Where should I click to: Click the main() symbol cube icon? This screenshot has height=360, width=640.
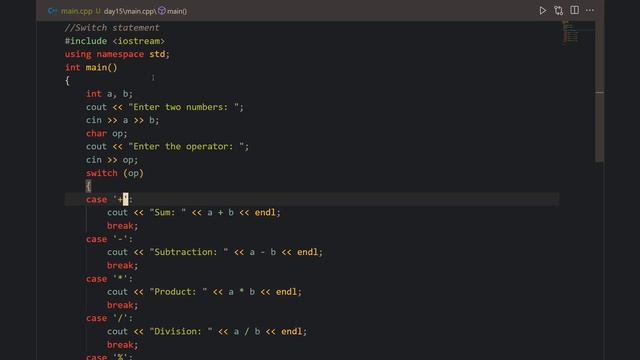[162, 11]
